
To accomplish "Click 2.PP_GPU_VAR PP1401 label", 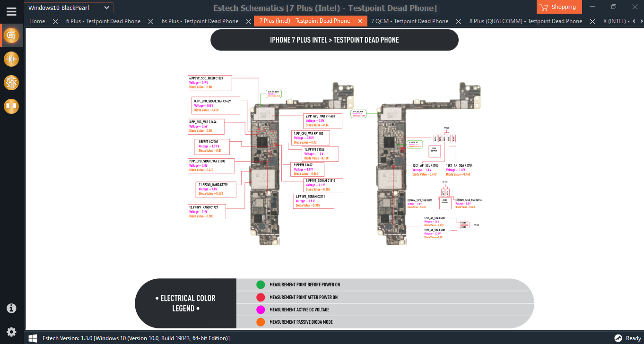I will pyautogui.click(x=320, y=116).
